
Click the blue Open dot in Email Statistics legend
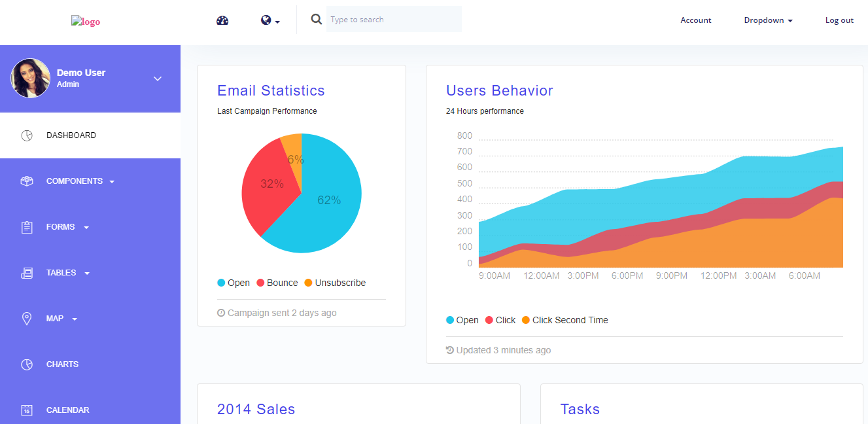point(221,283)
